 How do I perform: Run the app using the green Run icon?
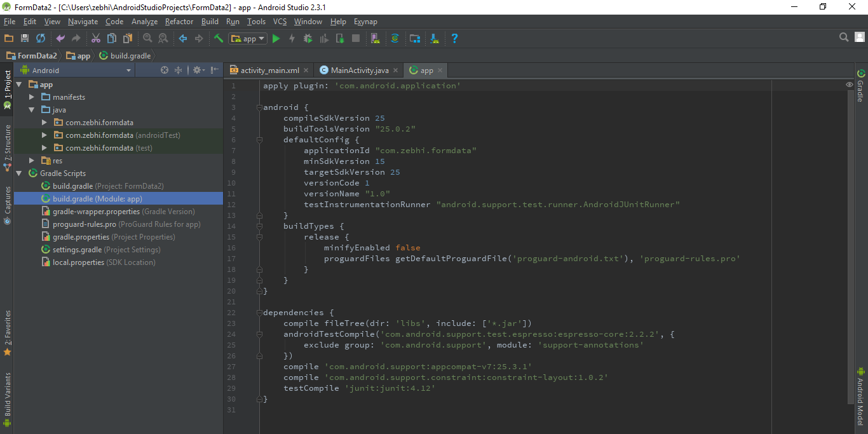coord(276,38)
